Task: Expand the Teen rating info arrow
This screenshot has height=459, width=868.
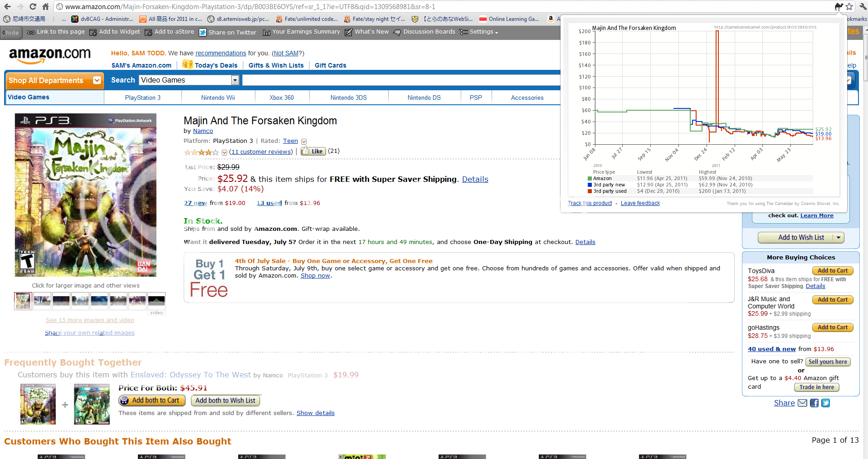Action: [304, 142]
